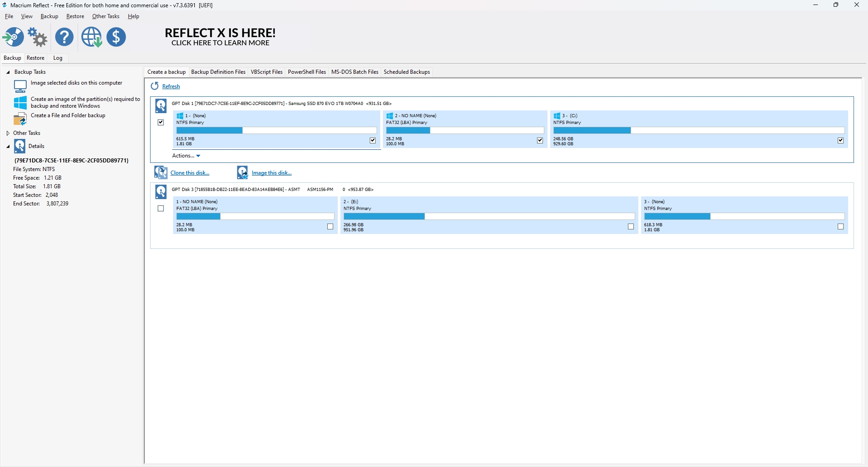This screenshot has height=467, width=868.
Task: Click Create a File and Folder backup
Action: 68,115
